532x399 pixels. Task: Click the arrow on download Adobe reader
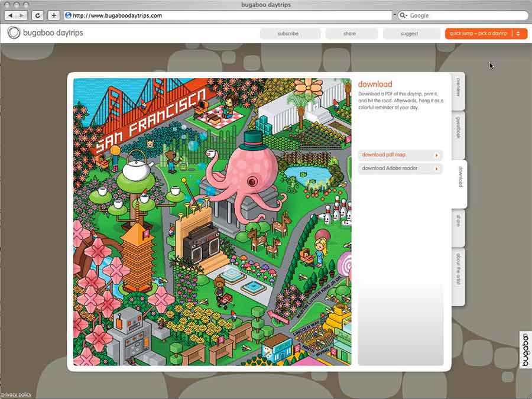437,168
